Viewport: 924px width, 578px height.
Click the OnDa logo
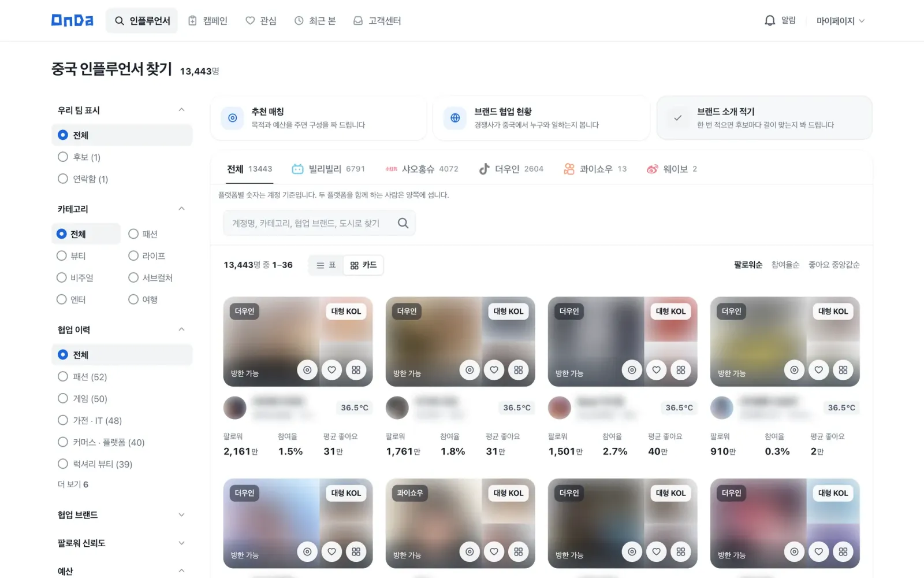pyautogui.click(x=72, y=20)
